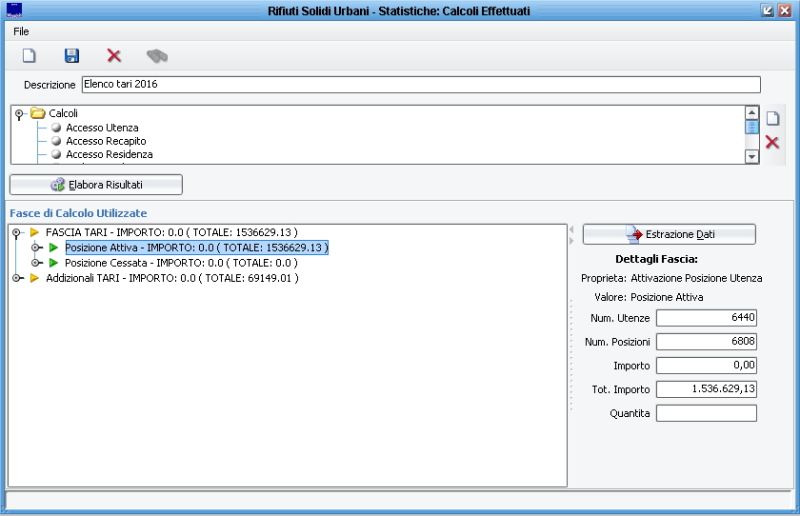Click the application icon in title bar
This screenshot has height=516, width=800.
coord(14,10)
